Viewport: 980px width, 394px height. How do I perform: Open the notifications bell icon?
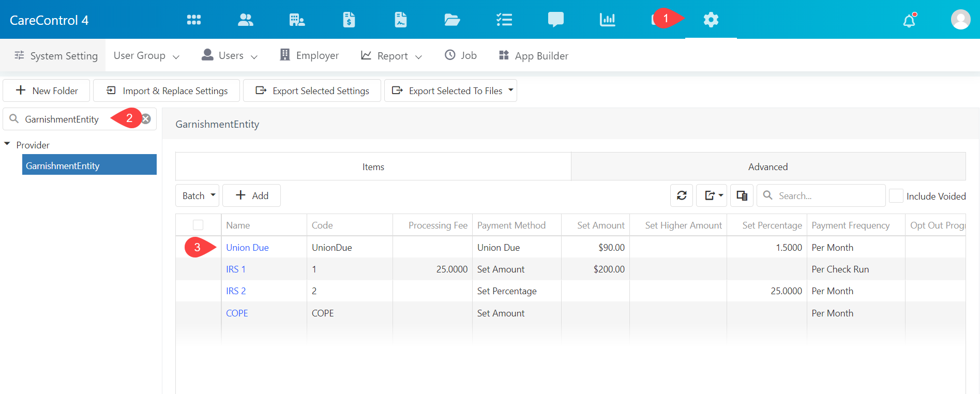click(x=909, y=20)
